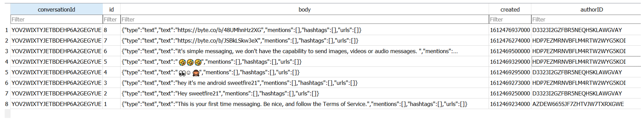Click created cell 1612469273000

[x=510, y=83]
